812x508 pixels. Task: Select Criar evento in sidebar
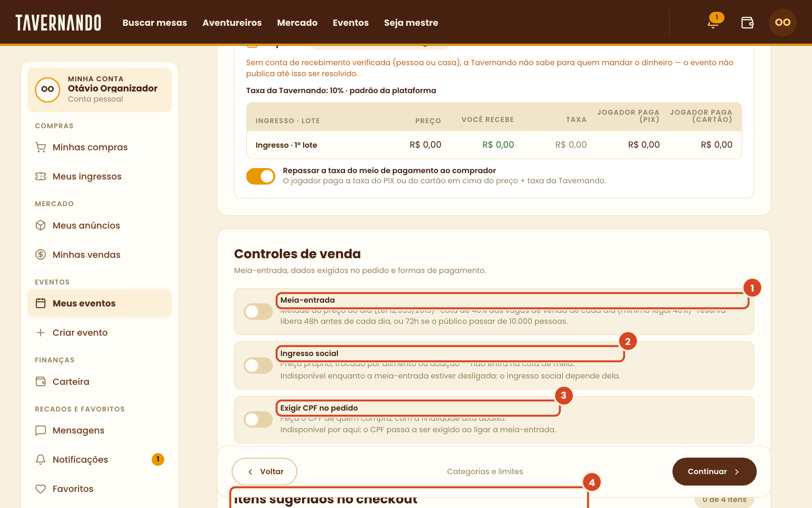(x=99, y=332)
